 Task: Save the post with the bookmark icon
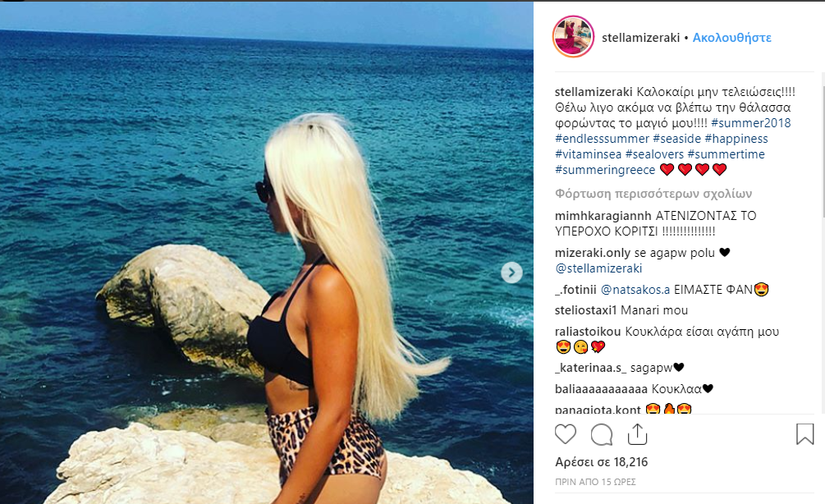pos(804,434)
